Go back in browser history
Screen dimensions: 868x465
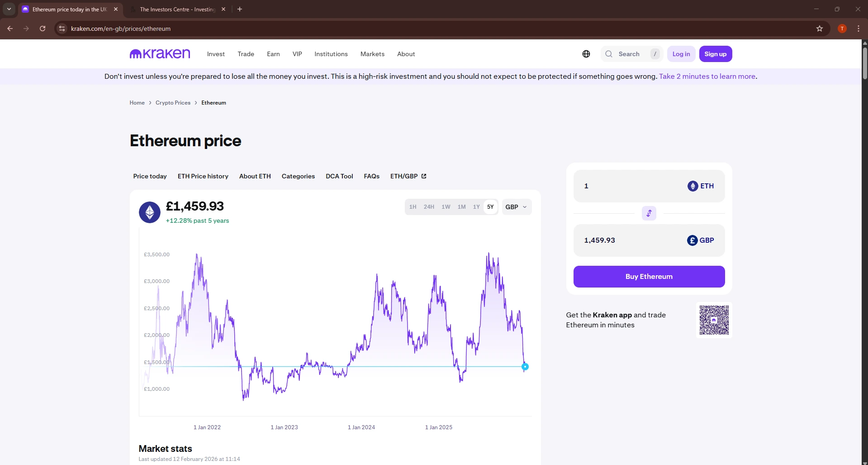(x=10, y=29)
